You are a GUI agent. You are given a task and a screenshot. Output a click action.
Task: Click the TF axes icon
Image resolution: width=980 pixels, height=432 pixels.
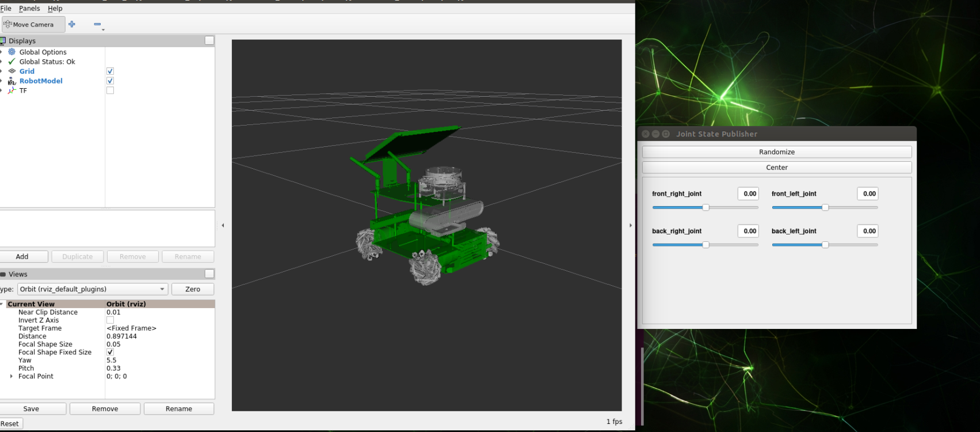click(x=12, y=90)
